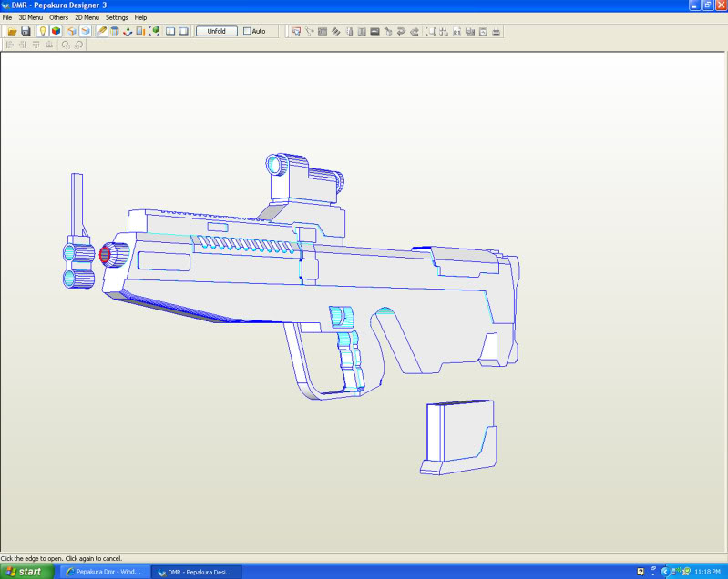
Task: Click the page-setting icon before the overlapping-squares one
Action: 456,32
